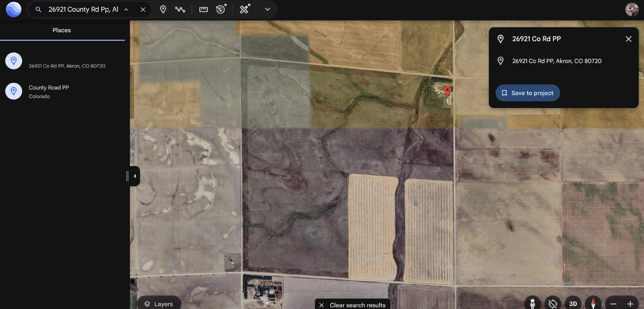Click the search field with the address

pyautogui.click(x=83, y=10)
